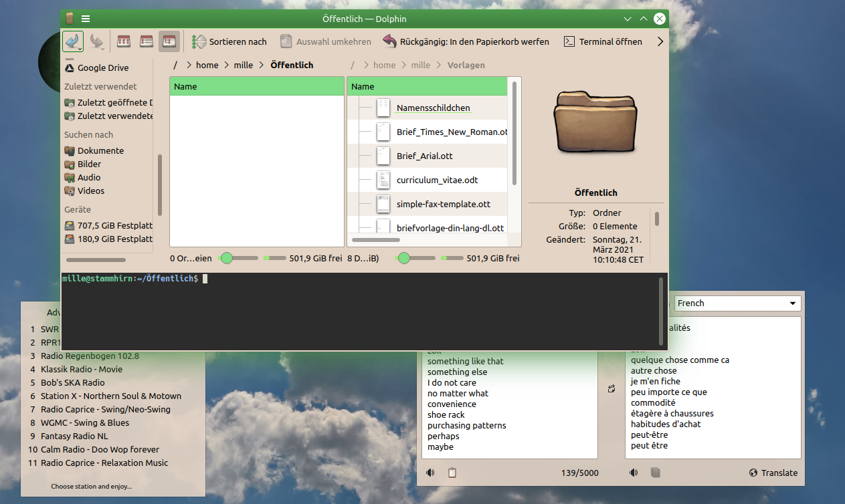Go forward with the Dolphin forward arrow
The image size is (845, 504).
(97, 41)
